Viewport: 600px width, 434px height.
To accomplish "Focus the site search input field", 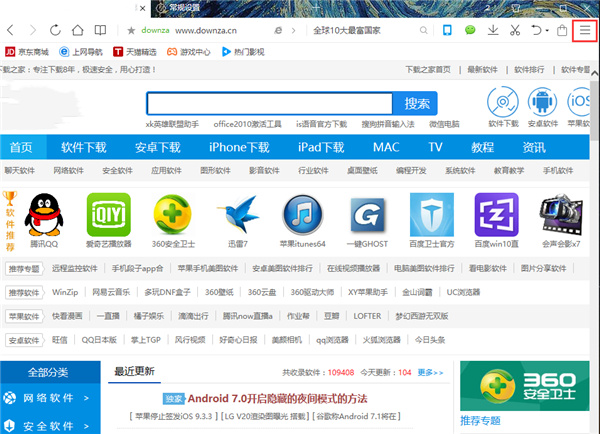I will coord(270,103).
